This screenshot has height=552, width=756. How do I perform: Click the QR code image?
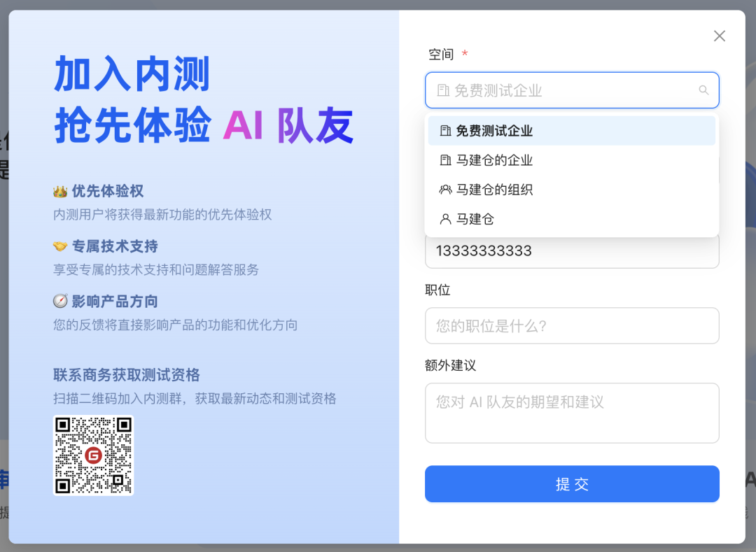pyautogui.click(x=93, y=455)
